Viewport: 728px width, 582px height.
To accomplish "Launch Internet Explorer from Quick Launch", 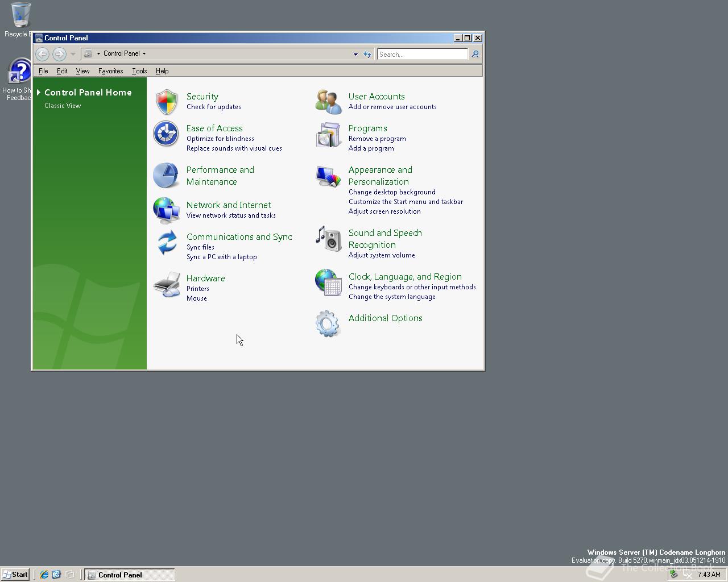I will coord(44,575).
